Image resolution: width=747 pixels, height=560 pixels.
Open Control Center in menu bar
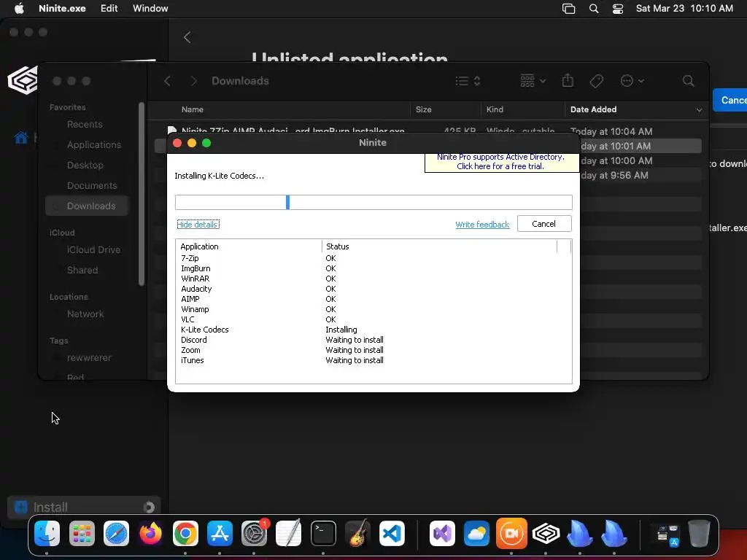618,9
